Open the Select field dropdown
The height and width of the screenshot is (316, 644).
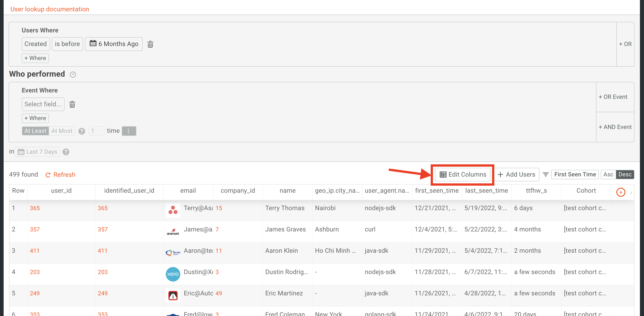click(x=43, y=104)
